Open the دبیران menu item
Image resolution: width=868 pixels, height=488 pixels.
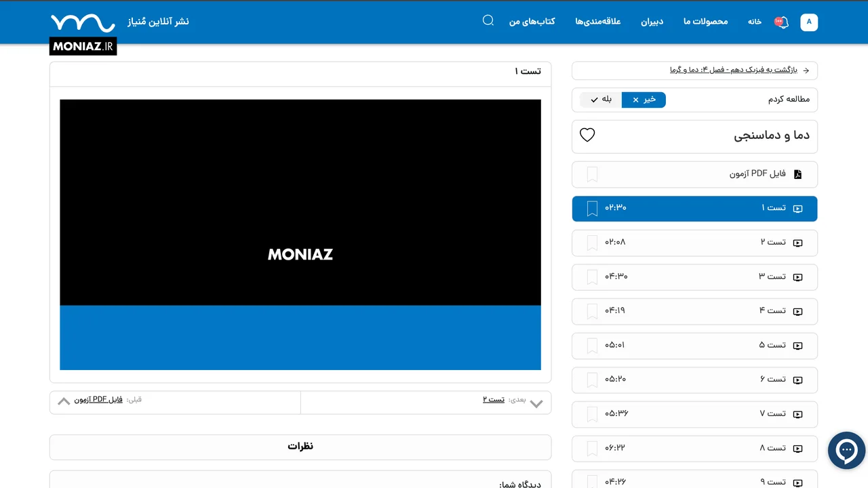(652, 22)
